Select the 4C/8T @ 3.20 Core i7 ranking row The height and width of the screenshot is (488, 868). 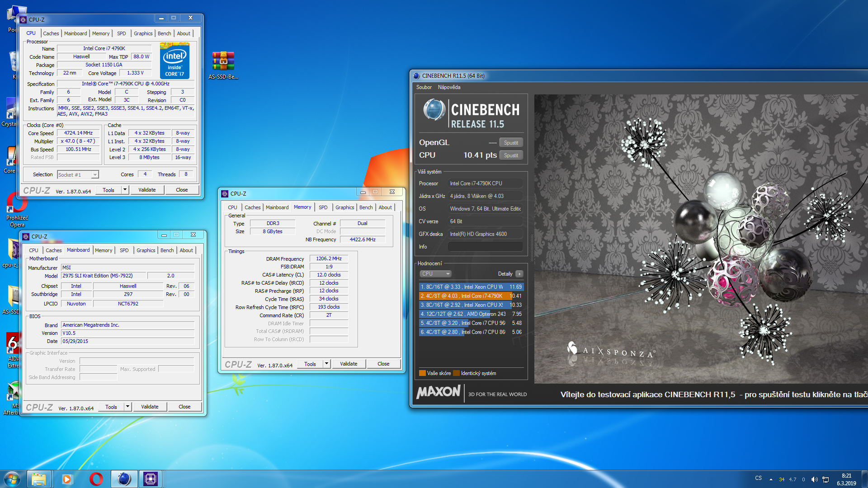[x=471, y=323]
